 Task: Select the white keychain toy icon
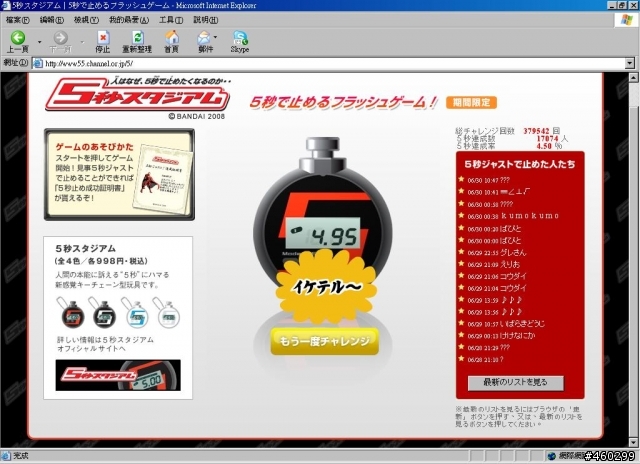coord(168,315)
